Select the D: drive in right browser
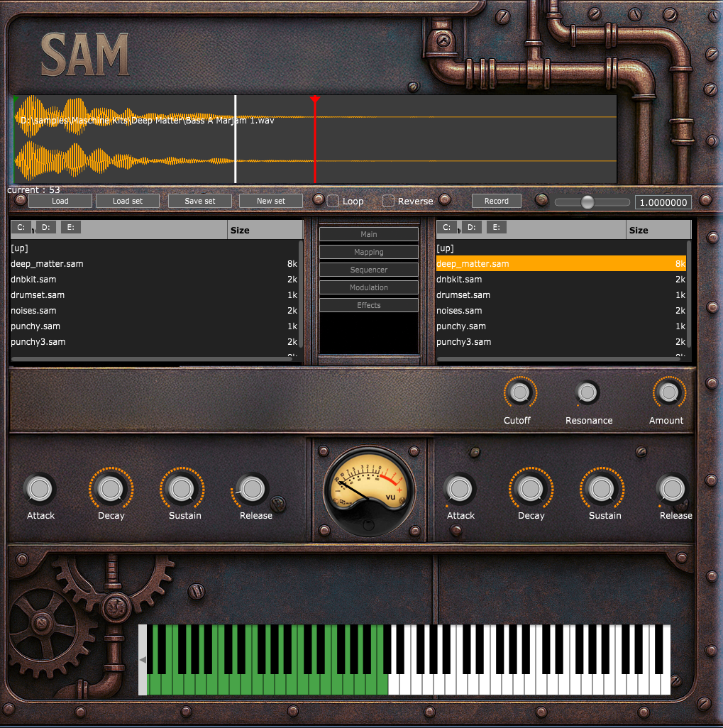The height and width of the screenshot is (728, 723). tap(473, 227)
